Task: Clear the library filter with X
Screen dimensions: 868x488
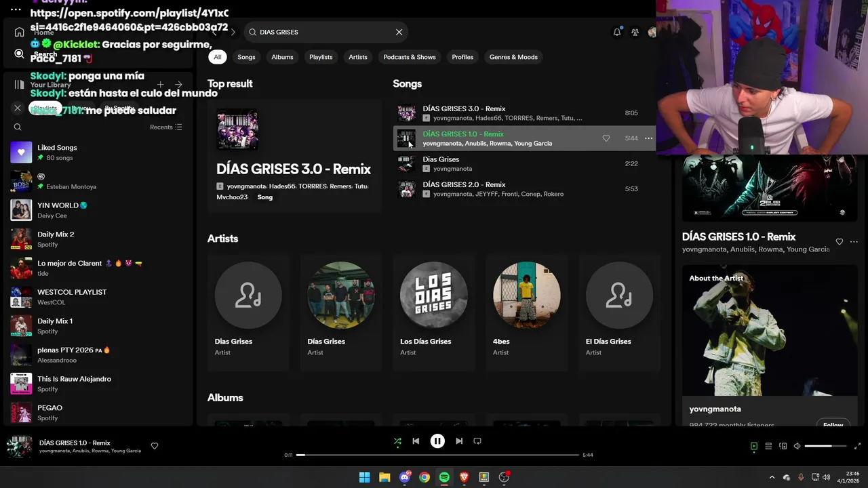Action: tap(18, 108)
